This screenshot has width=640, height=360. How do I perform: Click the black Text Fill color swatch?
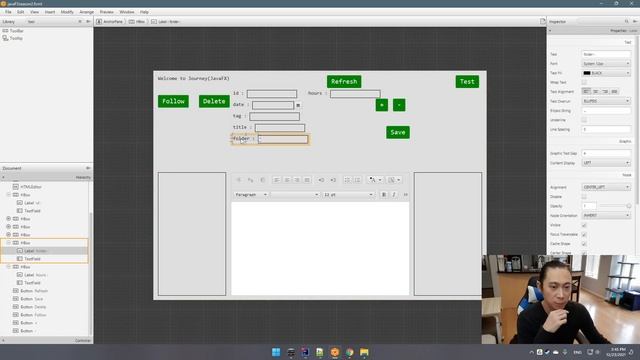[587, 73]
